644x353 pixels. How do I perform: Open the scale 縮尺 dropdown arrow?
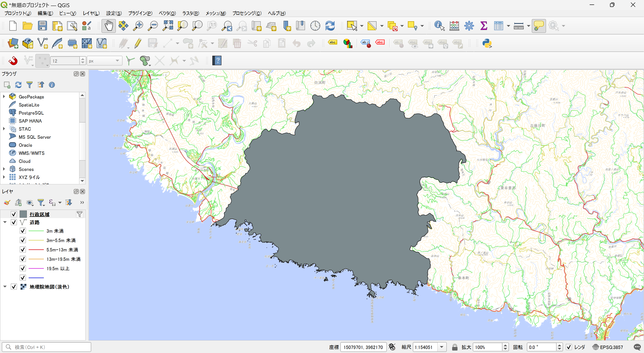tap(442, 347)
